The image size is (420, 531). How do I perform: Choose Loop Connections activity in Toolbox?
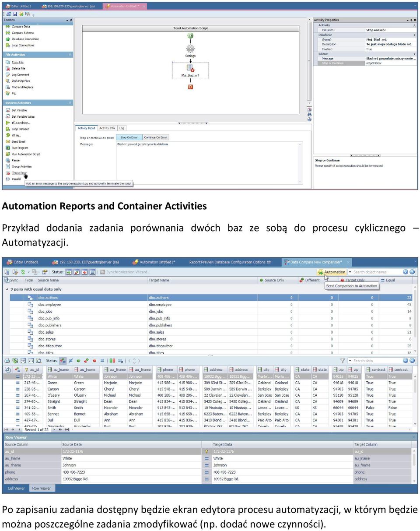tap(20, 45)
